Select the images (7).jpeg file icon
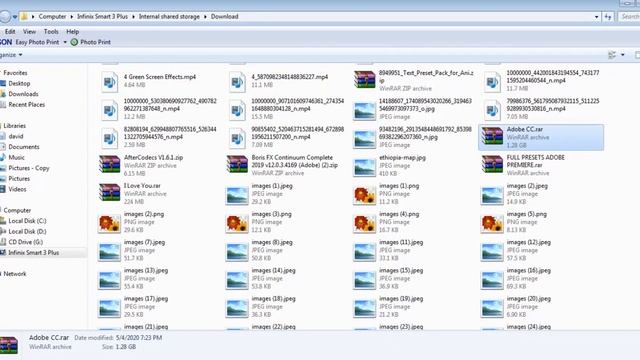640x360 pixels. pos(109,252)
